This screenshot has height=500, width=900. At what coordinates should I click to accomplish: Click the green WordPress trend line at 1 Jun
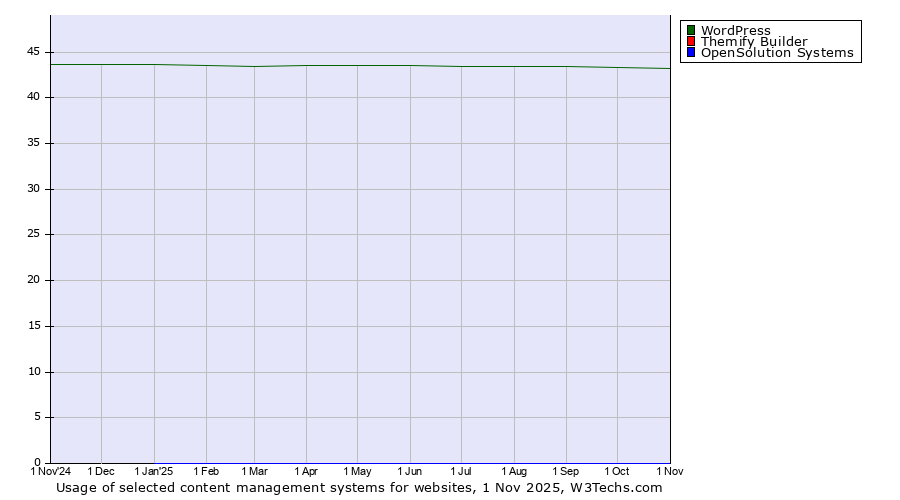click(x=410, y=66)
